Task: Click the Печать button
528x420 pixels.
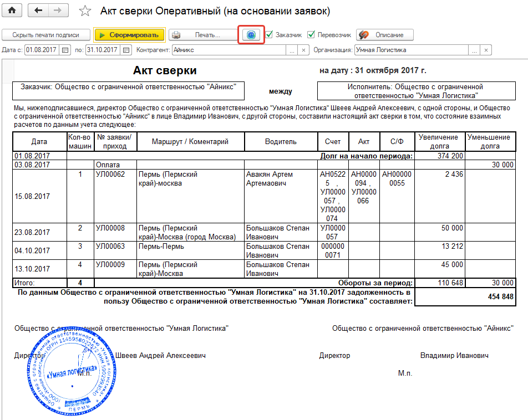Action: [203, 35]
